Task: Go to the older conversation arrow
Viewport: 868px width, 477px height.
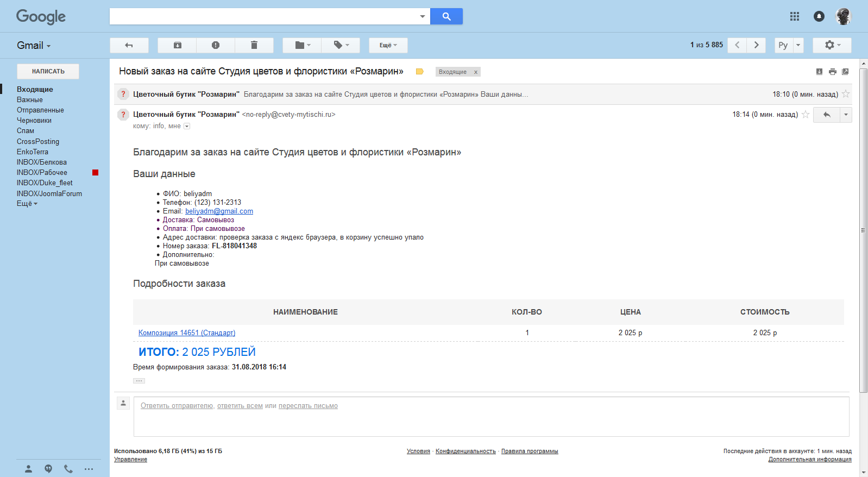Action: [x=756, y=45]
